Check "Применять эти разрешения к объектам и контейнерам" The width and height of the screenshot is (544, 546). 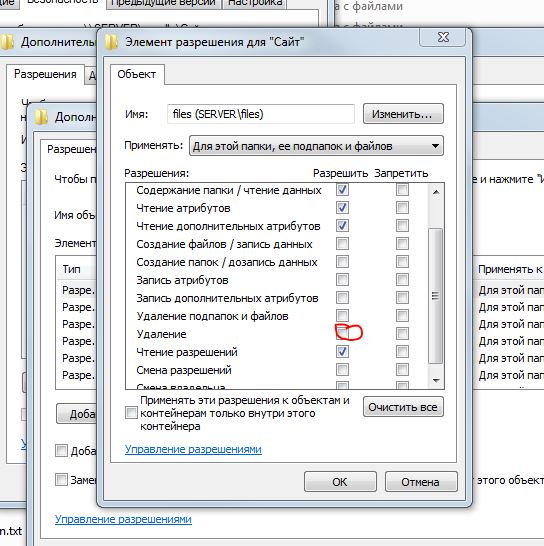coord(131,413)
